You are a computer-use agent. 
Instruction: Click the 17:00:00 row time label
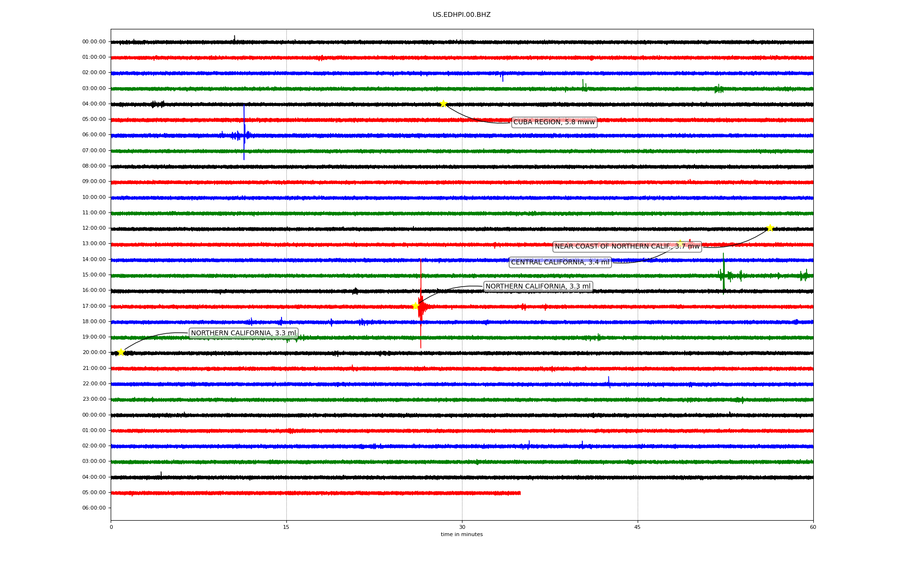(94, 306)
